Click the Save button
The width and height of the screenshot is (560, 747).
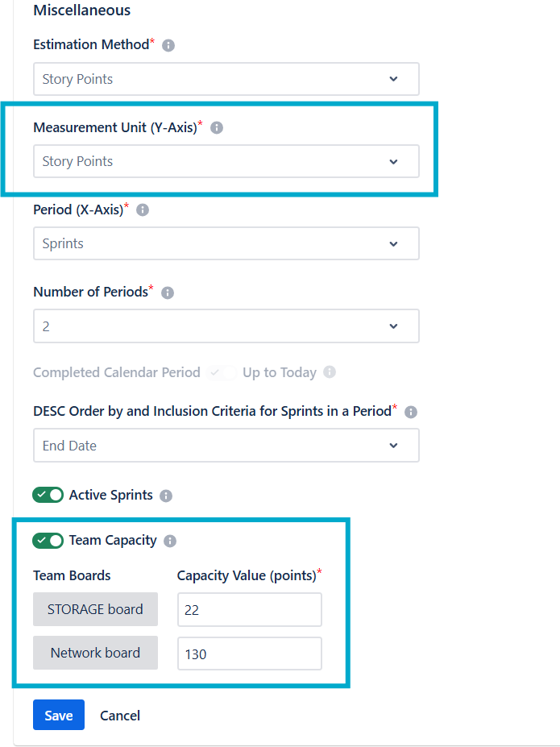click(58, 715)
